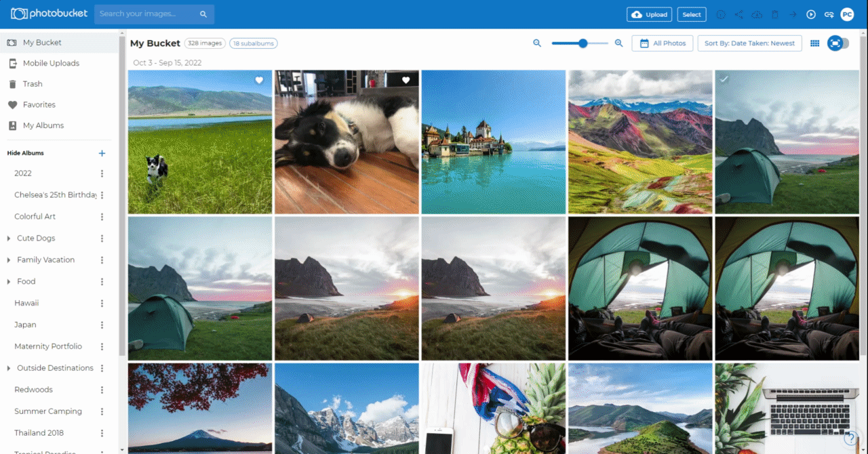Open options menu for Hawaii album
868x454 pixels.
point(102,304)
